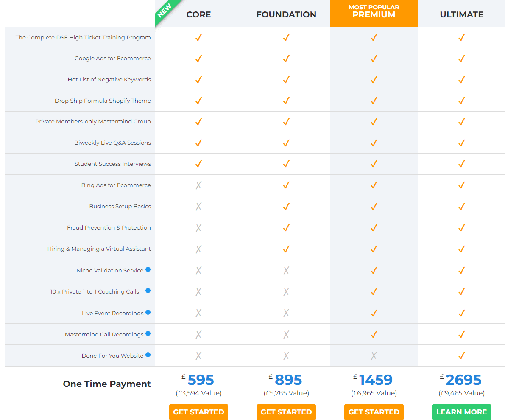Click info icon next to Niche Validation Service
The image size is (505, 420).
(148, 269)
